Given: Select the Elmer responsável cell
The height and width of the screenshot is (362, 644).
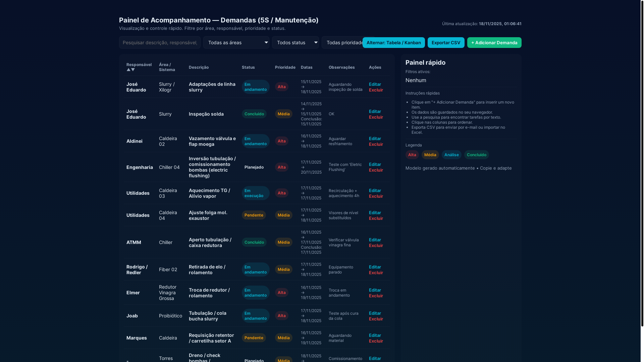Looking at the screenshot, I should [x=133, y=293].
